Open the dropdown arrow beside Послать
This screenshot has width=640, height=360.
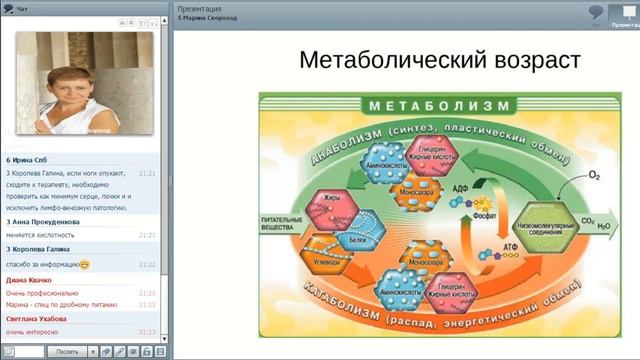point(93,351)
